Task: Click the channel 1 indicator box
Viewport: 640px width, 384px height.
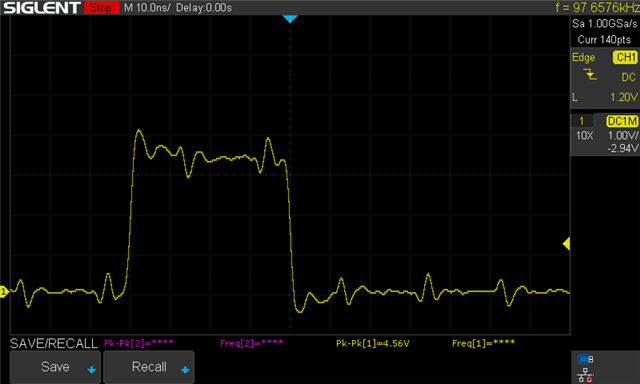Action: pos(582,121)
